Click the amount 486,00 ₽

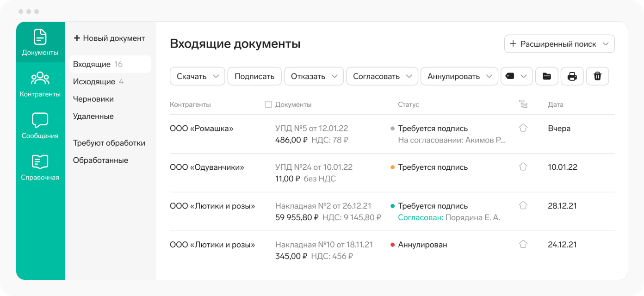coord(291,140)
